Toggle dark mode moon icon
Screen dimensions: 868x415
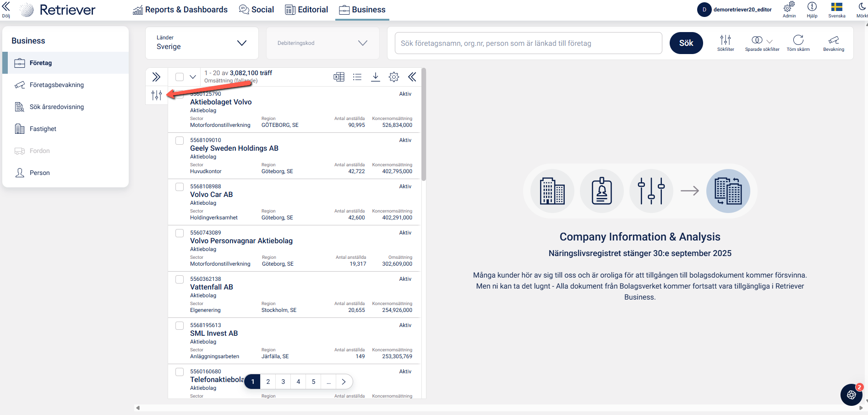pos(862,9)
